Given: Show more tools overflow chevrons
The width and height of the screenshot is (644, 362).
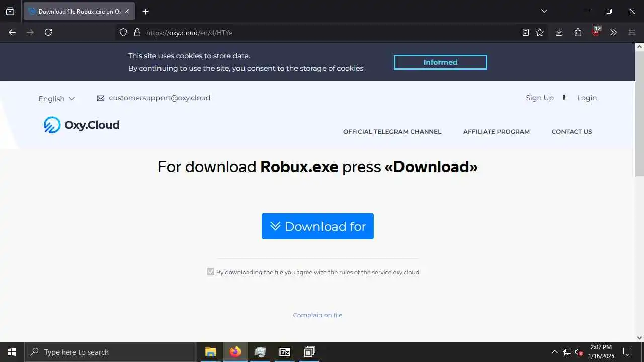Looking at the screenshot, I should 613,32.
